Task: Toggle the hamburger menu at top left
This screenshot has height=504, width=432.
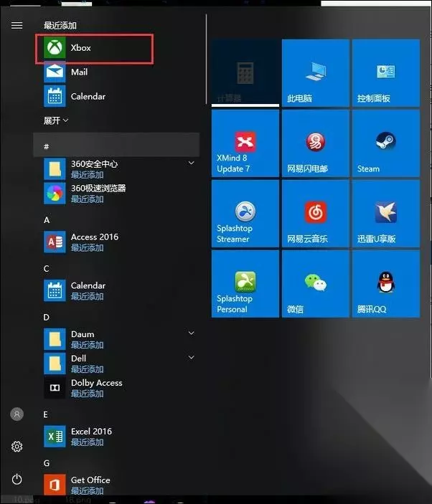Action: [17, 25]
